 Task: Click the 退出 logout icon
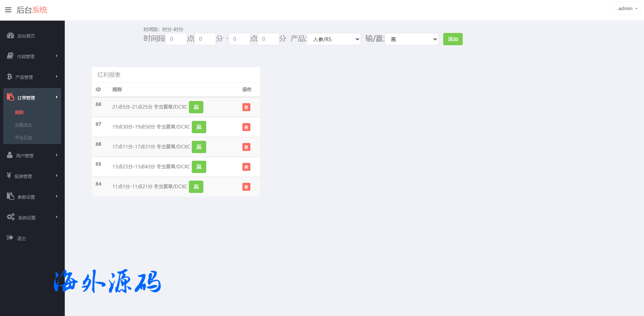pos(10,238)
